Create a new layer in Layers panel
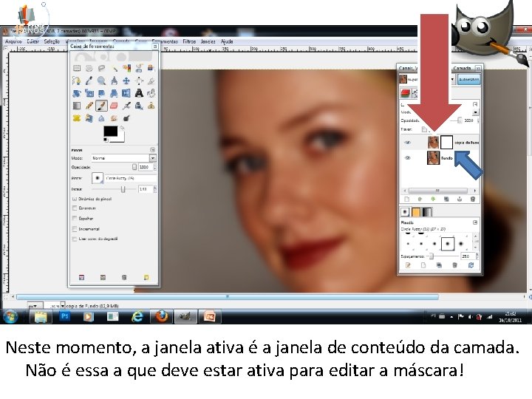Viewport: 532px width, 399px height. [x=407, y=199]
